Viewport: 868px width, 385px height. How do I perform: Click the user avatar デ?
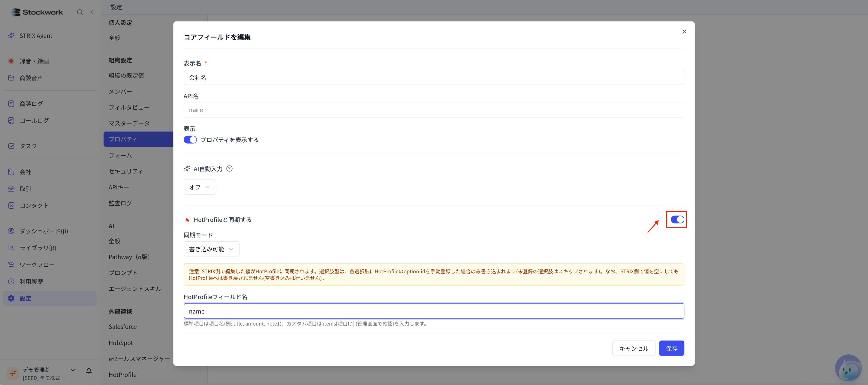(x=13, y=374)
